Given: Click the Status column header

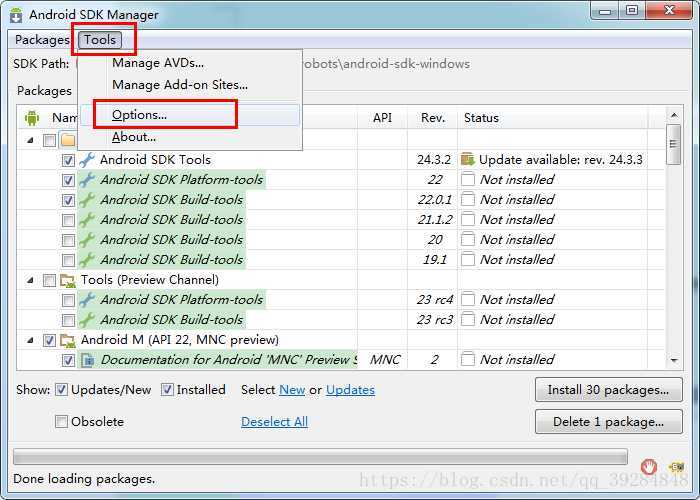Looking at the screenshot, I should tap(552, 118).
